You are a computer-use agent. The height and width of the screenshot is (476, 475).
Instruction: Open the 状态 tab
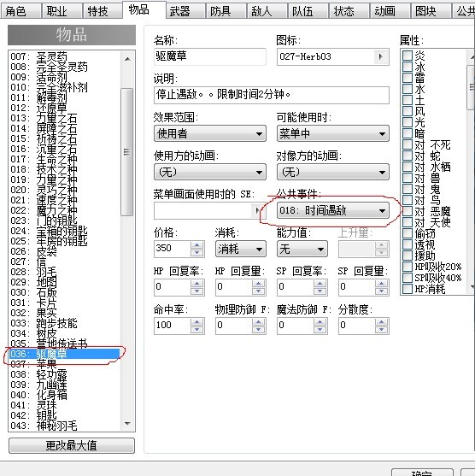click(349, 11)
